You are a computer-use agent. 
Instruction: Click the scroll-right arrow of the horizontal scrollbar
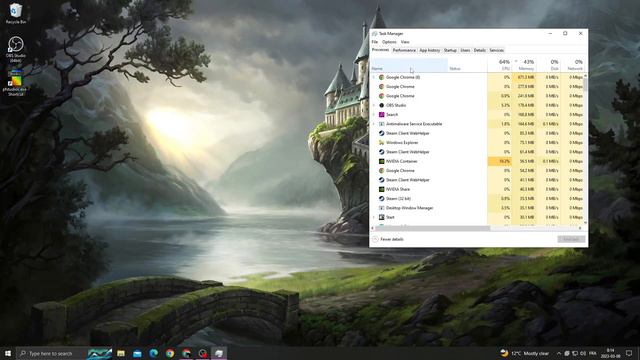580,228
